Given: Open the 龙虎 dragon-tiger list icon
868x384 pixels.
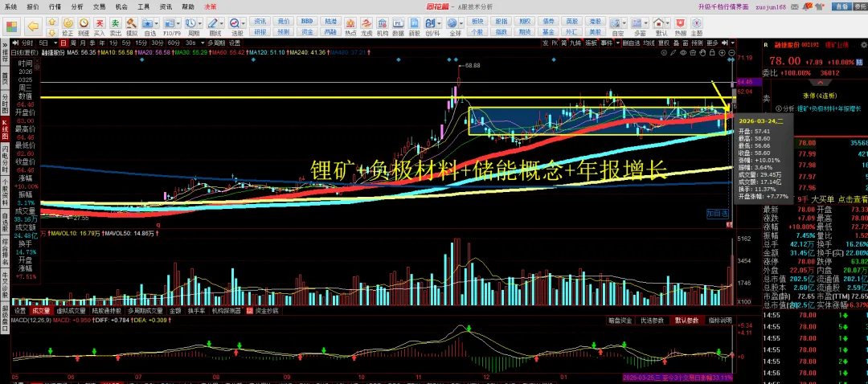Looking at the screenshot, I should click(366, 23).
